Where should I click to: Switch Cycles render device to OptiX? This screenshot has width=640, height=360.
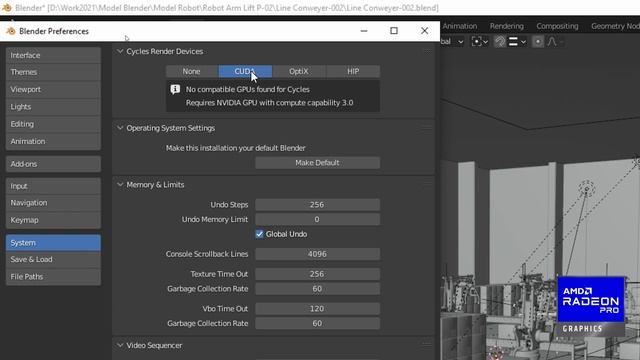tap(299, 71)
